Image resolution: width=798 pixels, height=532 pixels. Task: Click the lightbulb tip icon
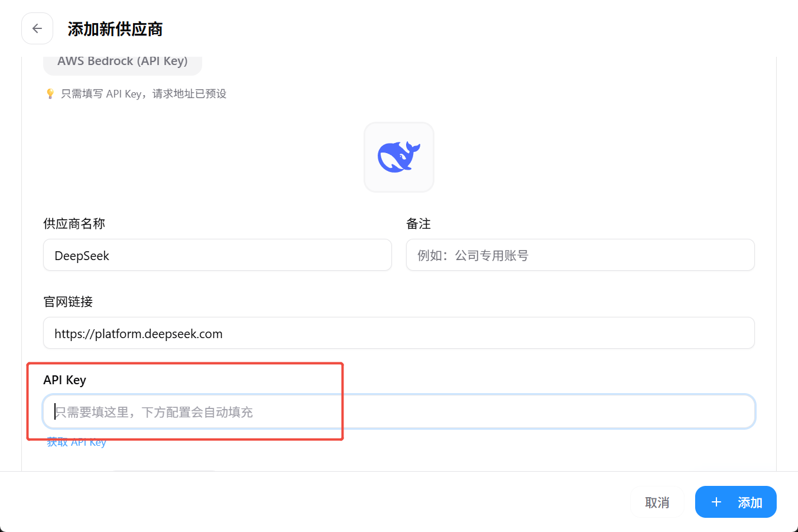point(50,94)
